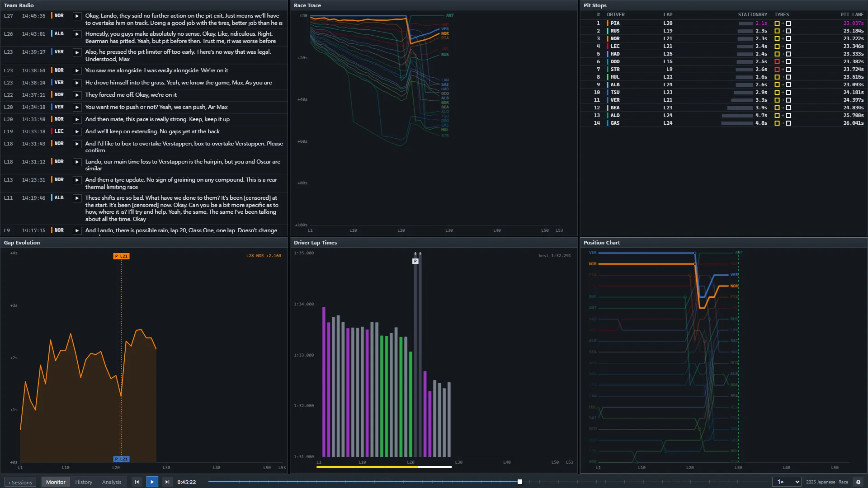Switch to the Analysis tab
Image resolution: width=868 pixels, height=488 pixels.
click(x=112, y=482)
